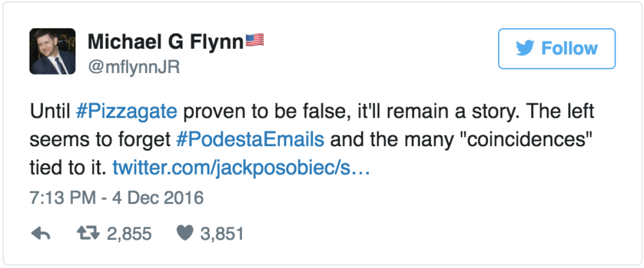Click the American flag emoji beside name

tap(255, 40)
